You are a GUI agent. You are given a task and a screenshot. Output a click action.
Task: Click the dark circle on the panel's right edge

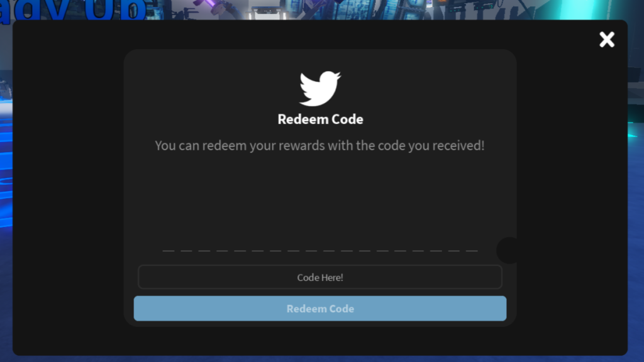pyautogui.click(x=507, y=250)
